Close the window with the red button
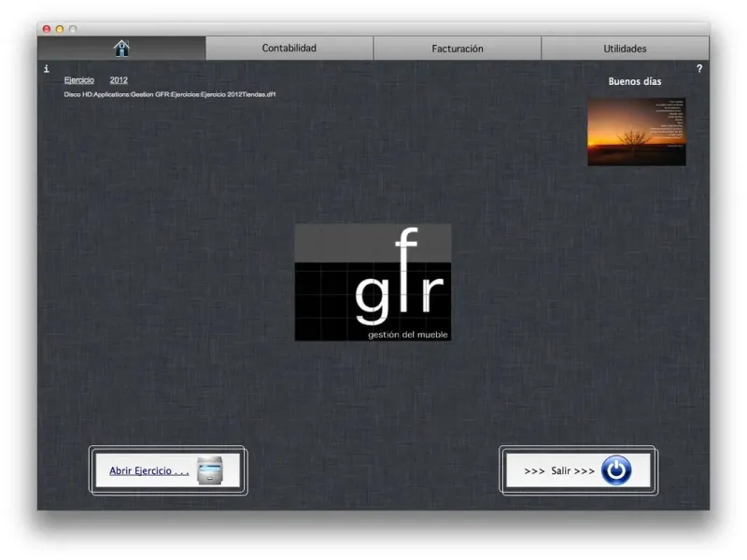 (46, 29)
